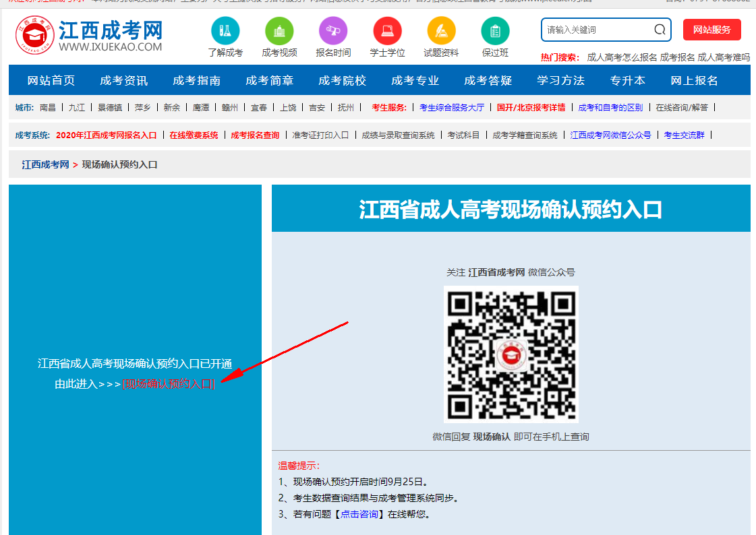Select city link 景德镇
The image size is (756, 535).
point(110,107)
